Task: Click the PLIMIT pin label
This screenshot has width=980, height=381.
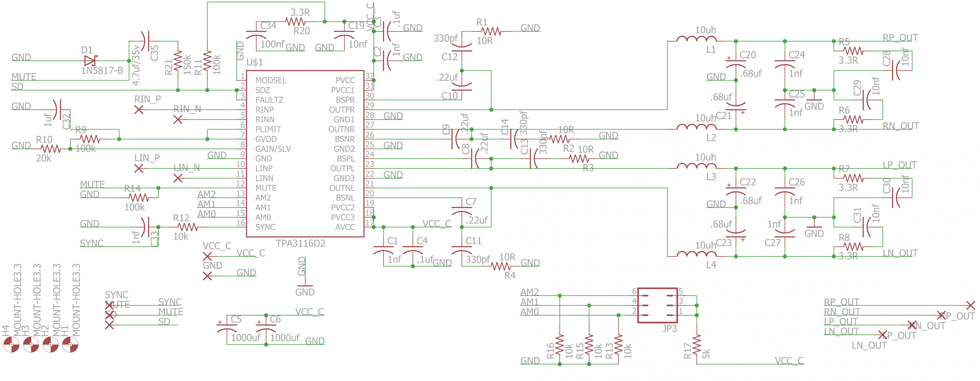Action: (x=268, y=129)
